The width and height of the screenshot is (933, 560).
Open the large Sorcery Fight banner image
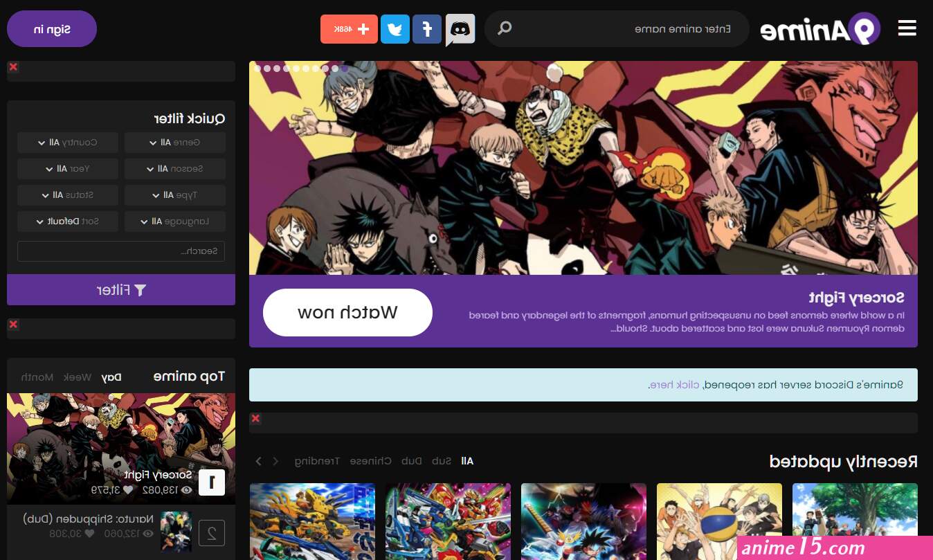[x=583, y=168]
